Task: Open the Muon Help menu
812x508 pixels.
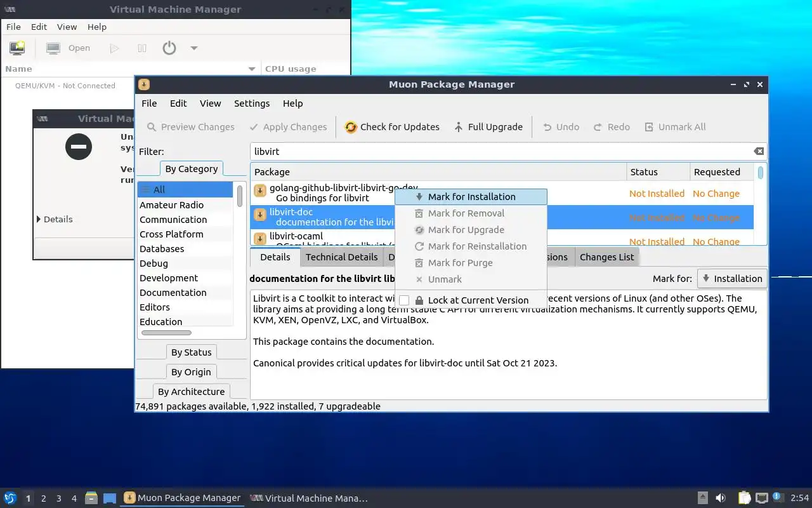Action: tap(292, 104)
